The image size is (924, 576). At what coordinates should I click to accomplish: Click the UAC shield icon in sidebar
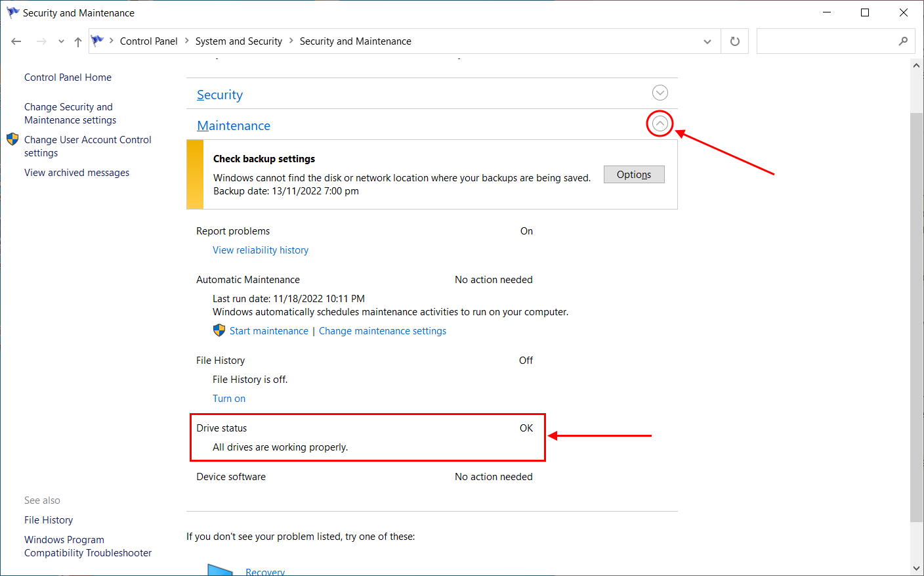pos(12,139)
